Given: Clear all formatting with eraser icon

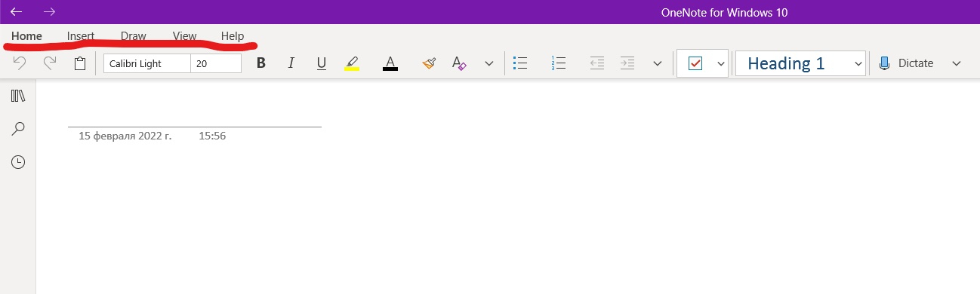Looking at the screenshot, I should point(459,63).
